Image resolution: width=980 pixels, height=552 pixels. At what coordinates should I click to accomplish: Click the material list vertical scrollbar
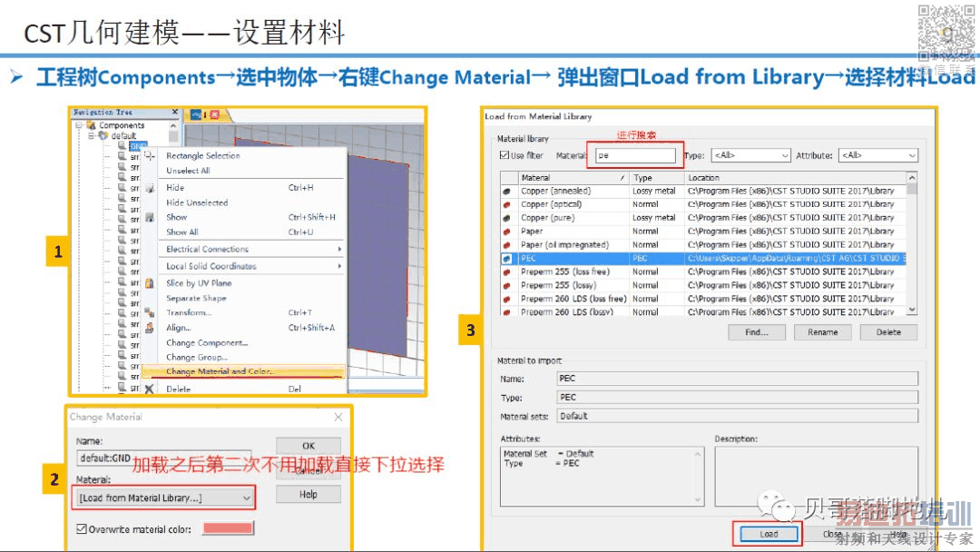click(912, 244)
